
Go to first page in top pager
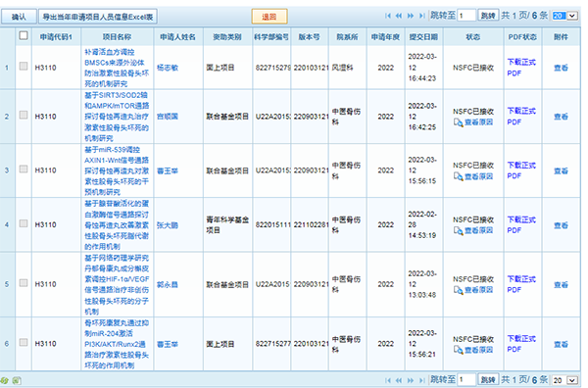click(x=388, y=16)
